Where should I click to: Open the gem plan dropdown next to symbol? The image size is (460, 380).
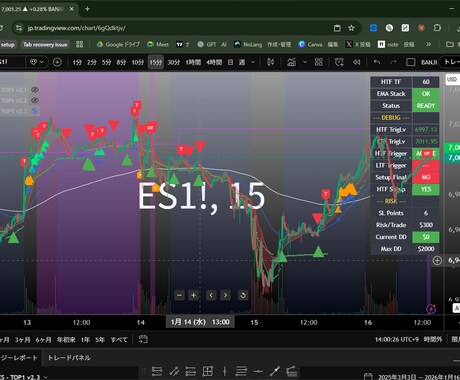pyautogui.click(x=37, y=62)
